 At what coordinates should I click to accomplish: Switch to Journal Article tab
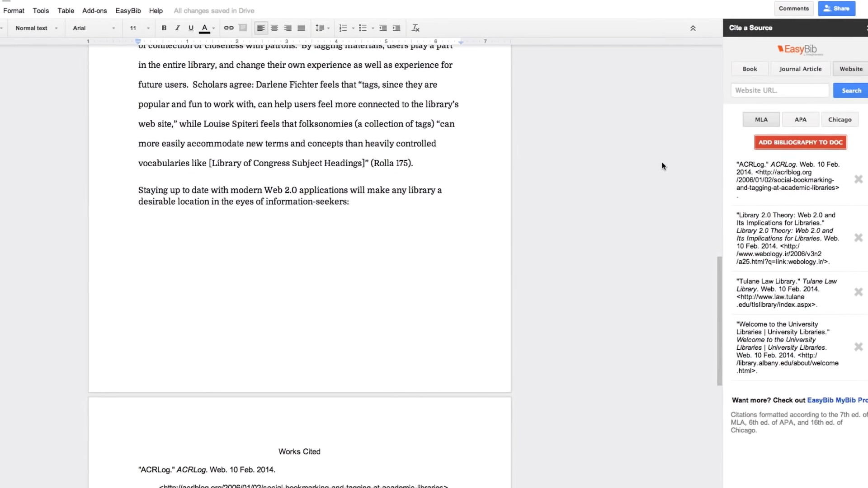[x=800, y=69]
